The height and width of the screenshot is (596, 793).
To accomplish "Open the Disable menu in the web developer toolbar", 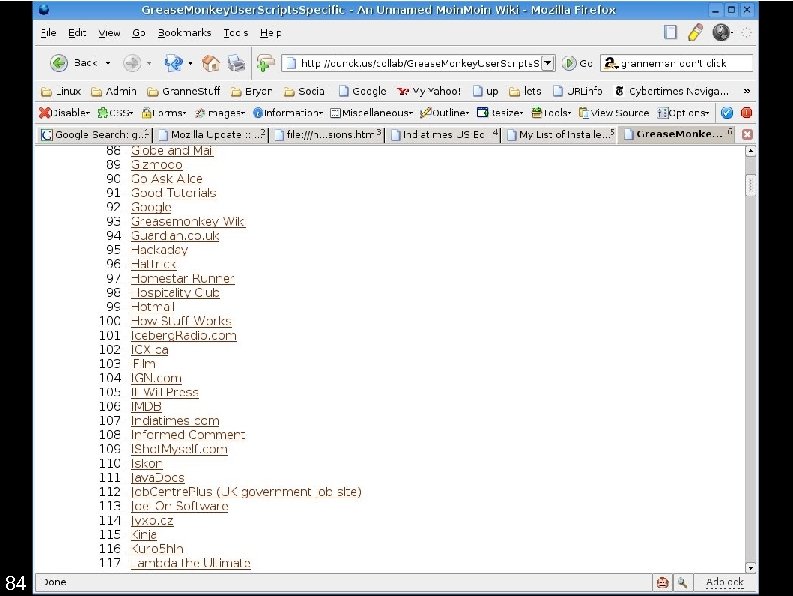I will pyautogui.click(x=64, y=113).
